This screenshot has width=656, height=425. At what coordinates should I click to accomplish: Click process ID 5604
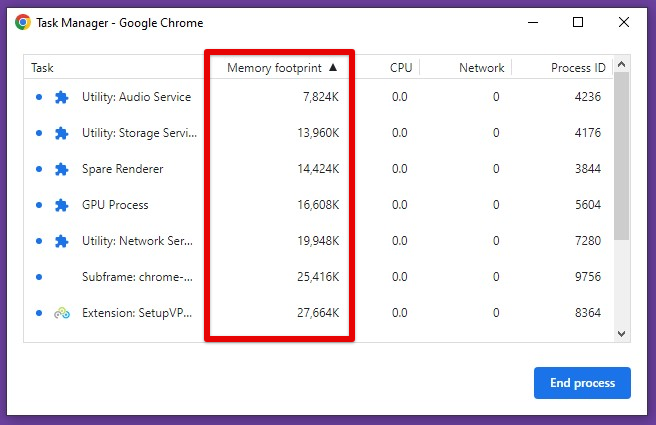coord(587,205)
